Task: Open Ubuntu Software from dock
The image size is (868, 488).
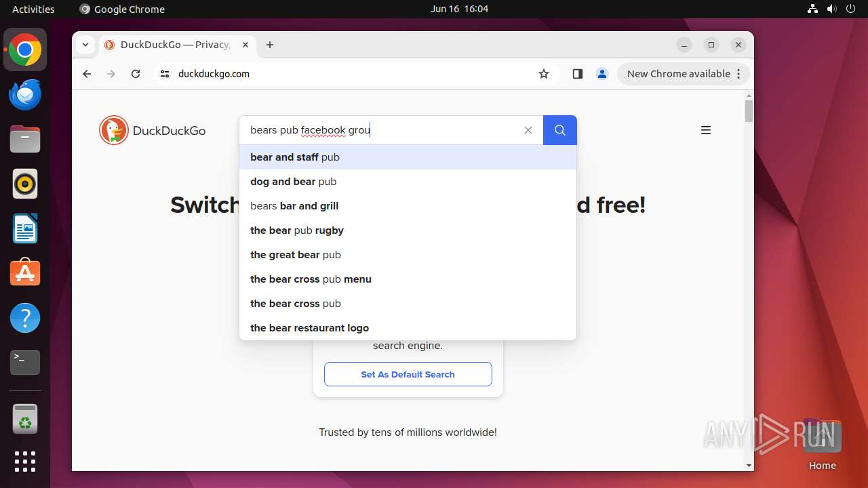Action: coord(25,273)
